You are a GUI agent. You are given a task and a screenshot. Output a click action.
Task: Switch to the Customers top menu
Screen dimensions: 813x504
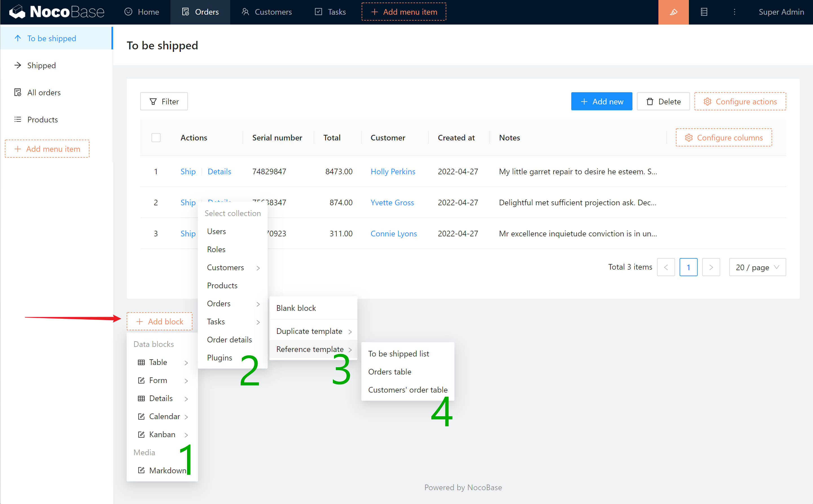tap(266, 12)
